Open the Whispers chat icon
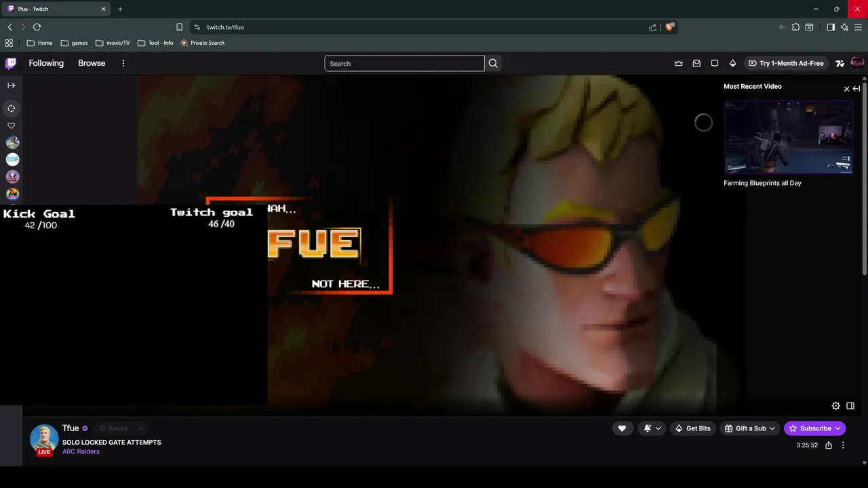868x488 pixels. [x=715, y=63]
